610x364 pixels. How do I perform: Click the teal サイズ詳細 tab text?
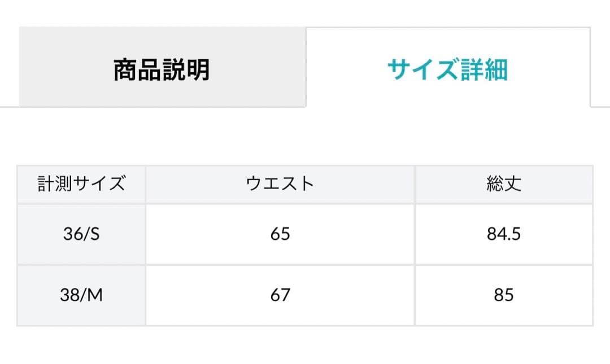447,69
